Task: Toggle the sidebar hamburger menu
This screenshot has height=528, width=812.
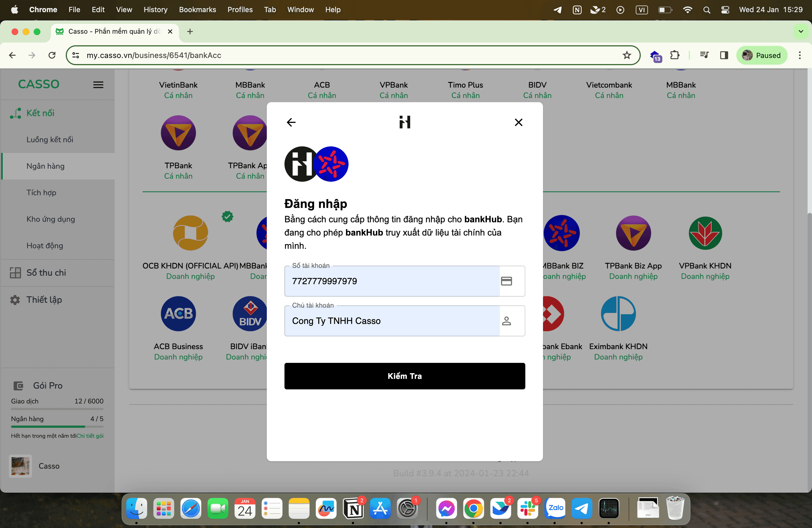Action: (x=98, y=85)
